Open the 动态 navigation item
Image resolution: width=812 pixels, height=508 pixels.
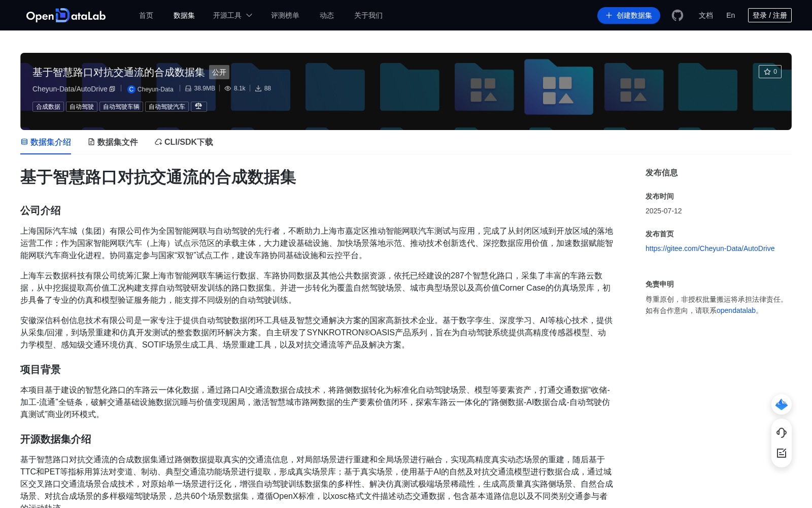coord(327,15)
